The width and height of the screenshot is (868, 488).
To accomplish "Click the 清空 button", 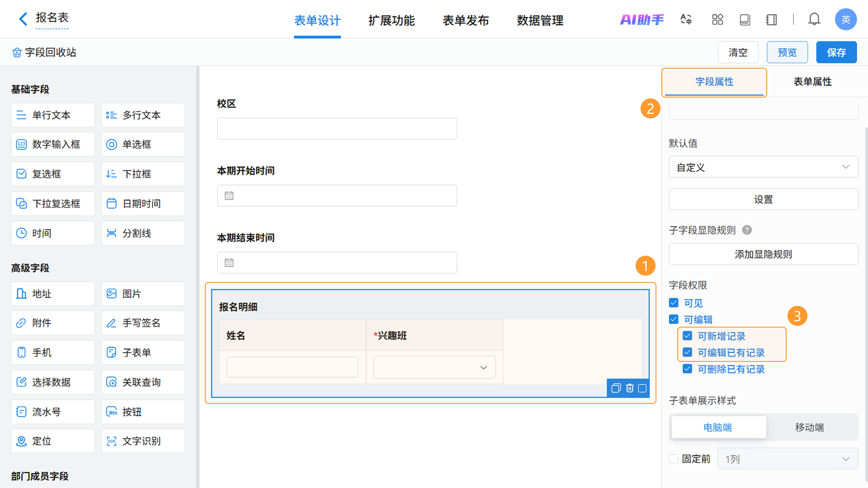I will (738, 52).
